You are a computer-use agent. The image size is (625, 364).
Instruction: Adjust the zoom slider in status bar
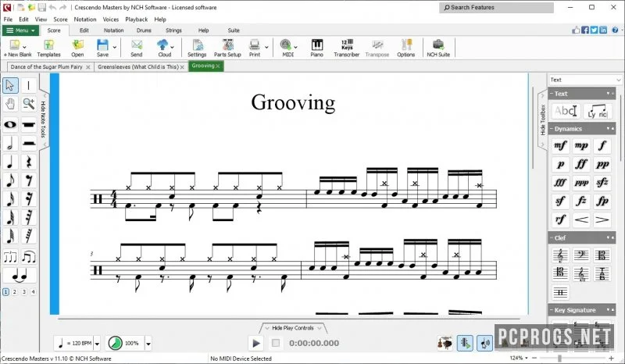559,359
